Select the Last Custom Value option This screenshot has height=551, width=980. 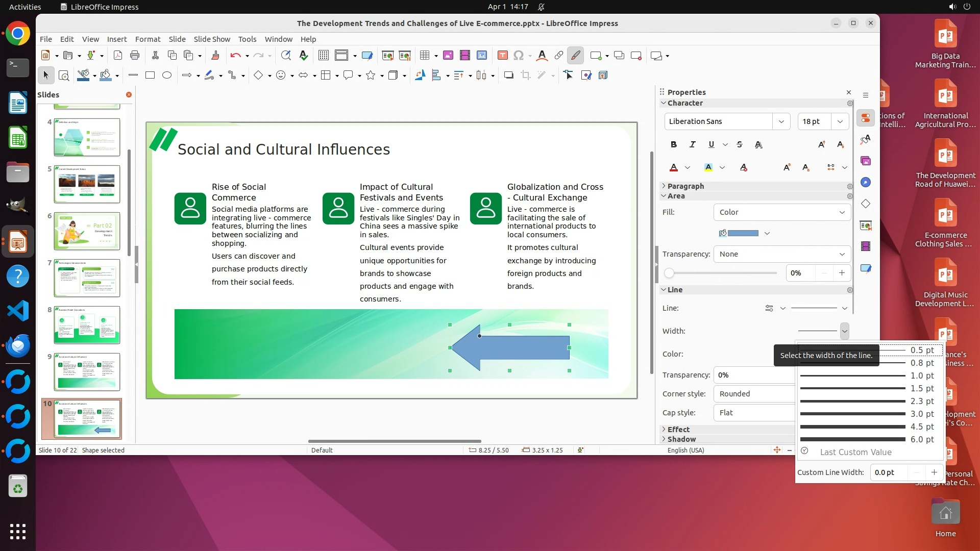tap(855, 452)
